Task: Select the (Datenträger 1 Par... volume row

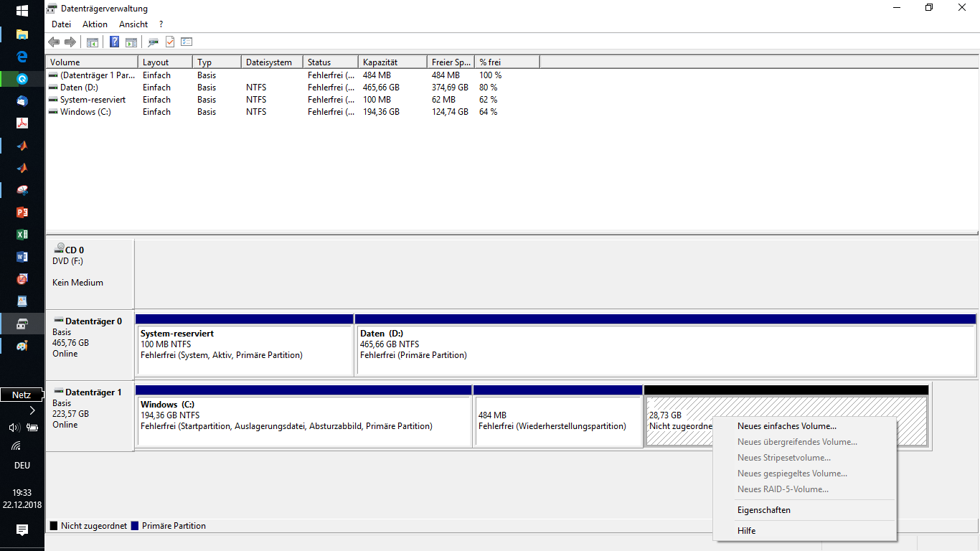Action: [292, 75]
